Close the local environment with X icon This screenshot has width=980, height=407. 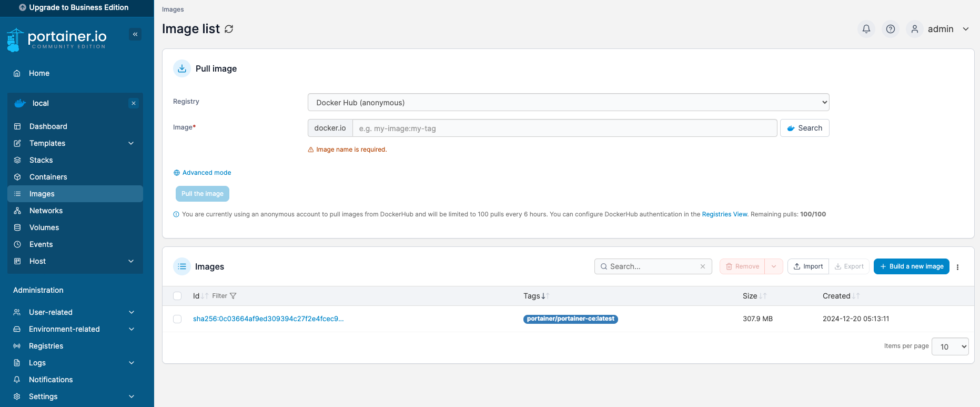coord(134,103)
